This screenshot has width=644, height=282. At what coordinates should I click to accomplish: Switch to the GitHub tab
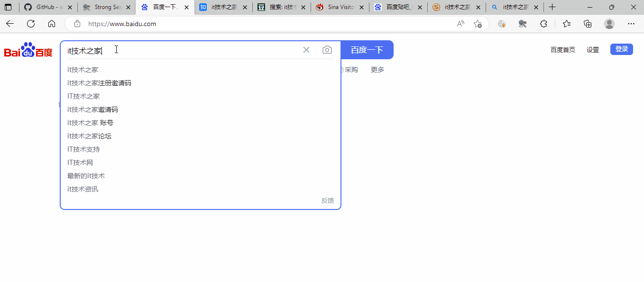click(x=49, y=8)
